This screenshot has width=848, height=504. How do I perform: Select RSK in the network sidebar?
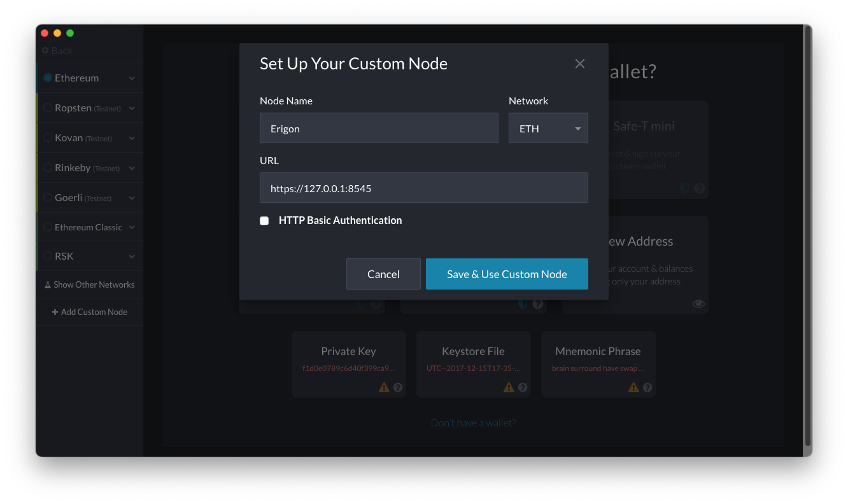[x=64, y=256]
